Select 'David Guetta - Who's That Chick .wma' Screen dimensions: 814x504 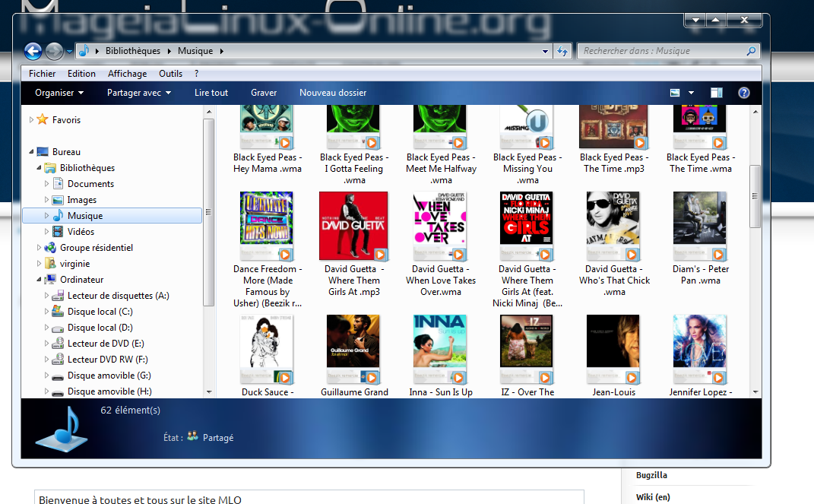click(x=613, y=245)
